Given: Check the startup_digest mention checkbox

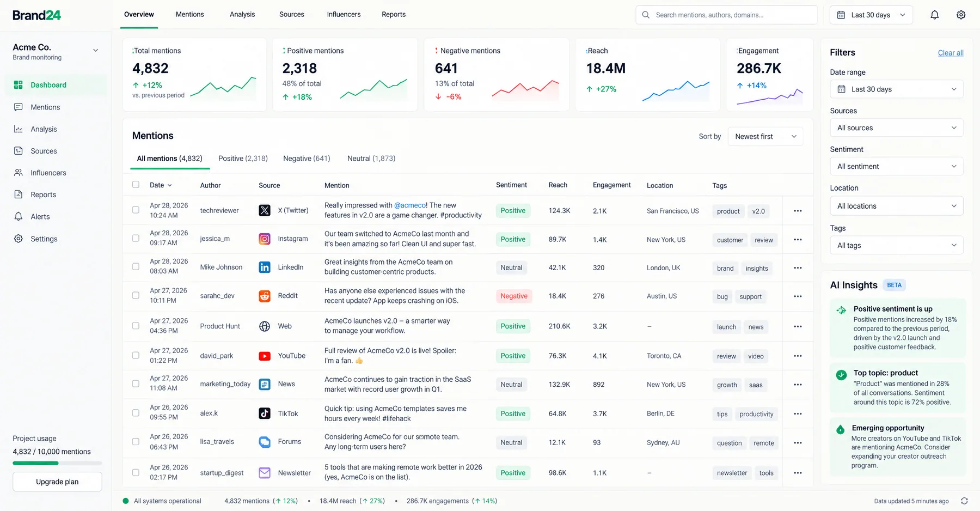Looking at the screenshot, I should [136, 472].
